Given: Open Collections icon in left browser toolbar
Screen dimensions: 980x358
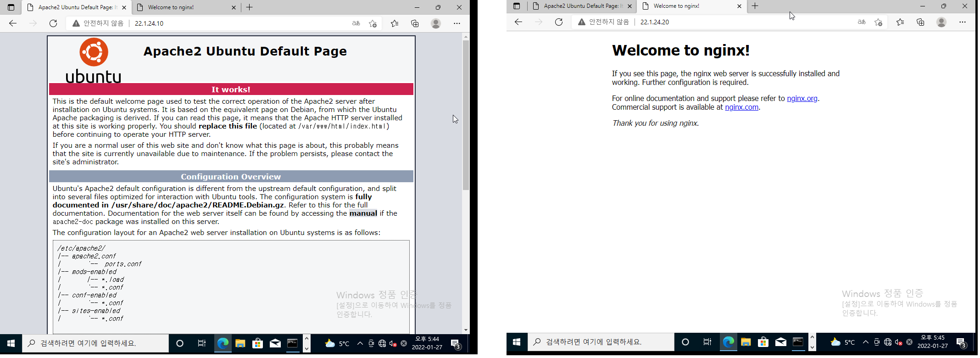Looking at the screenshot, I should (415, 23).
